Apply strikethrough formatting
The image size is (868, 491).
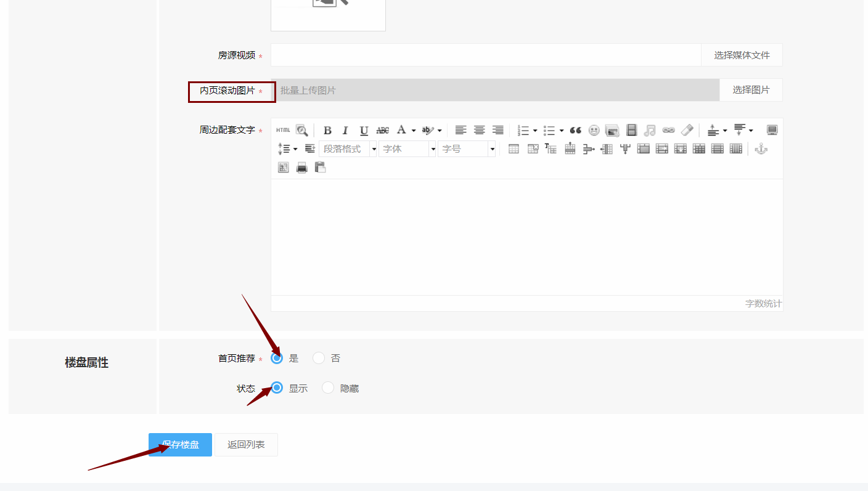click(383, 130)
